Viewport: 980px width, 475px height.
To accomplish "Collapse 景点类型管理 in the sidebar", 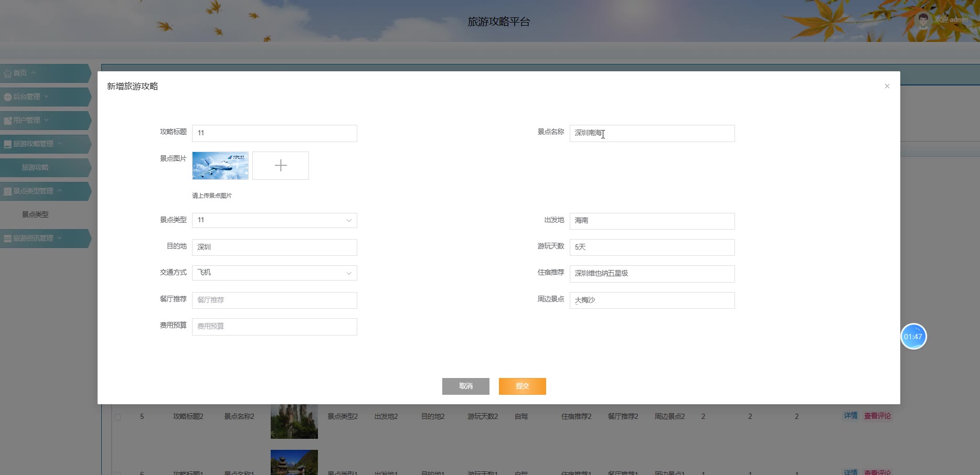I will [x=45, y=191].
